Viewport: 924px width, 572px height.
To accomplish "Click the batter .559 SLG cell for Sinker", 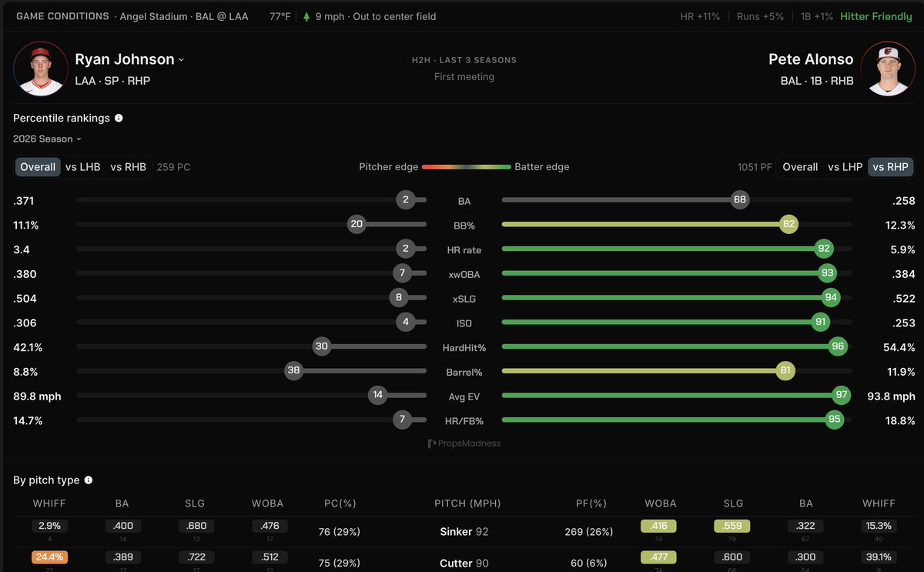I will tap(731, 526).
